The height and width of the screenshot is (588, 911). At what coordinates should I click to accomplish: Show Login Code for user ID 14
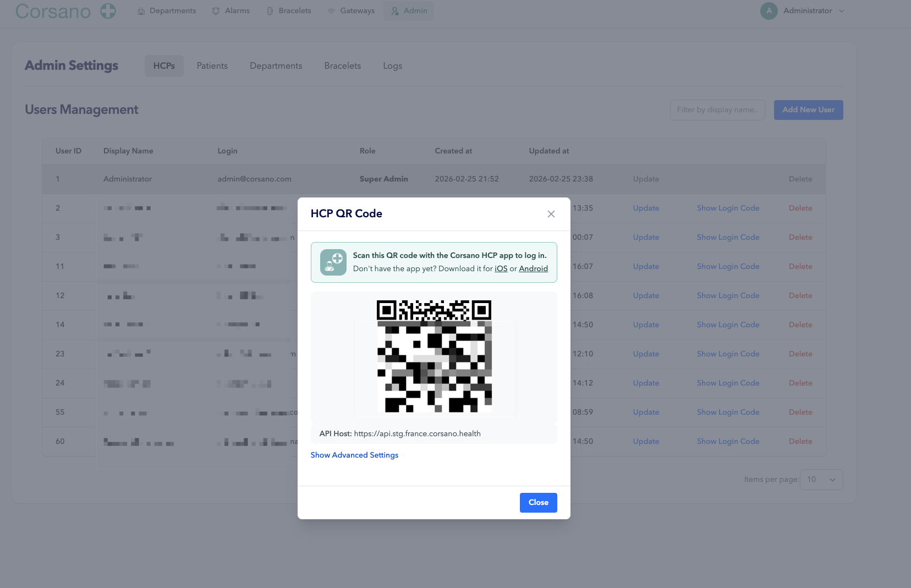(728, 325)
